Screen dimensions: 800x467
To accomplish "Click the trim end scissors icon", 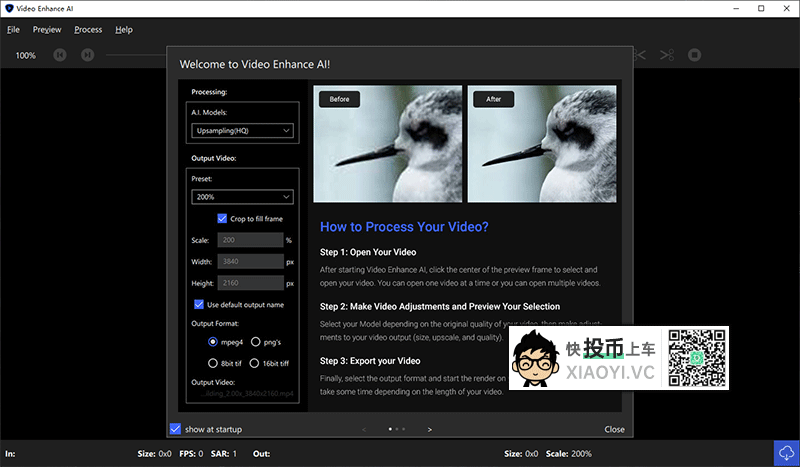I will coord(667,55).
